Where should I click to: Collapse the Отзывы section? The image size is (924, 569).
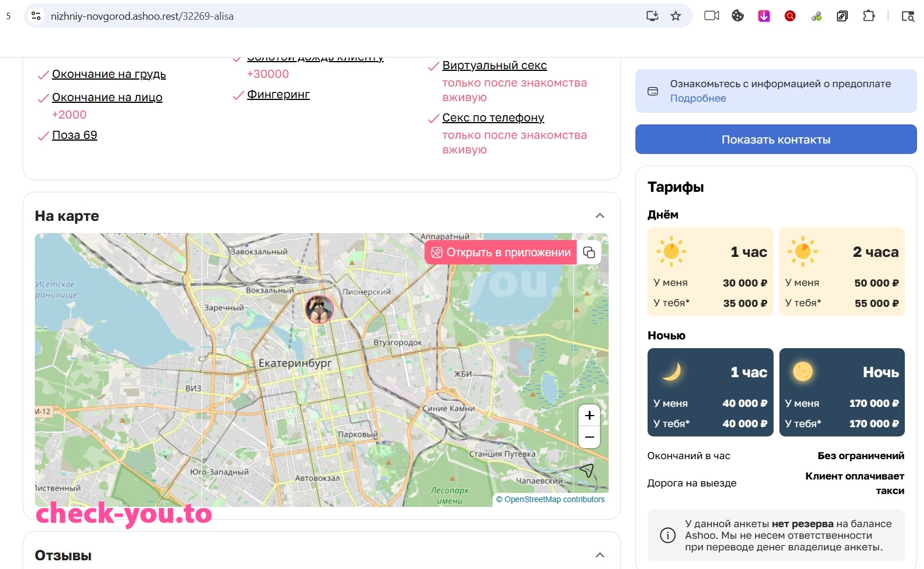tap(600, 555)
